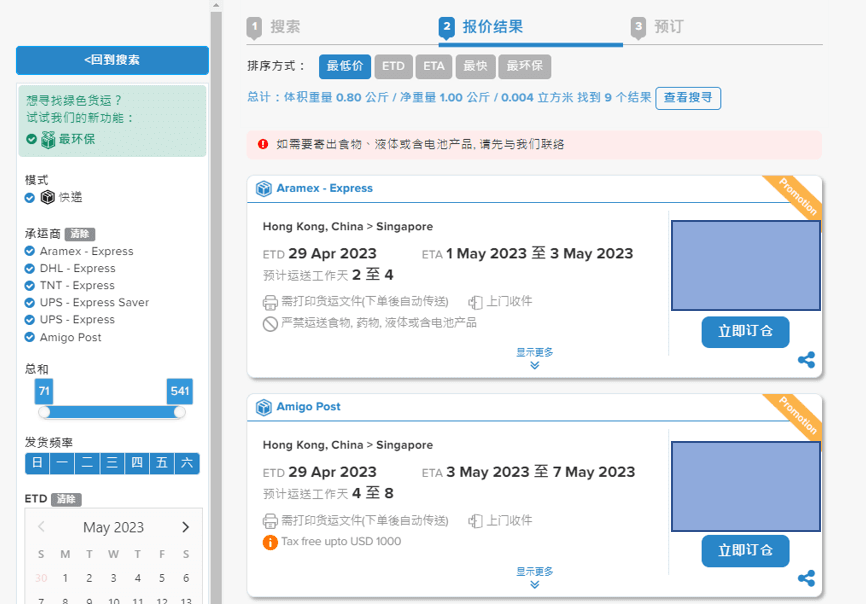
Task: Expand 显示更多 on Amigo Post card
Action: (x=535, y=577)
